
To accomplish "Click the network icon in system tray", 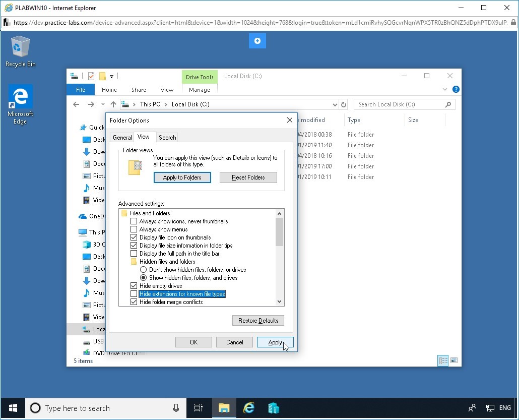I will tap(490, 408).
